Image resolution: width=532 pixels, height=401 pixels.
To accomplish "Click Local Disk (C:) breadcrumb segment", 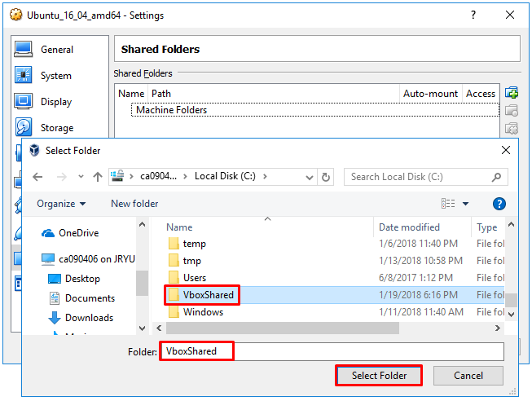I will (225, 176).
